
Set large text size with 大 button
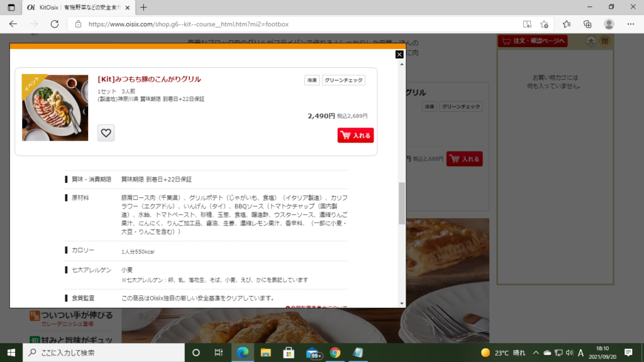point(591,41)
